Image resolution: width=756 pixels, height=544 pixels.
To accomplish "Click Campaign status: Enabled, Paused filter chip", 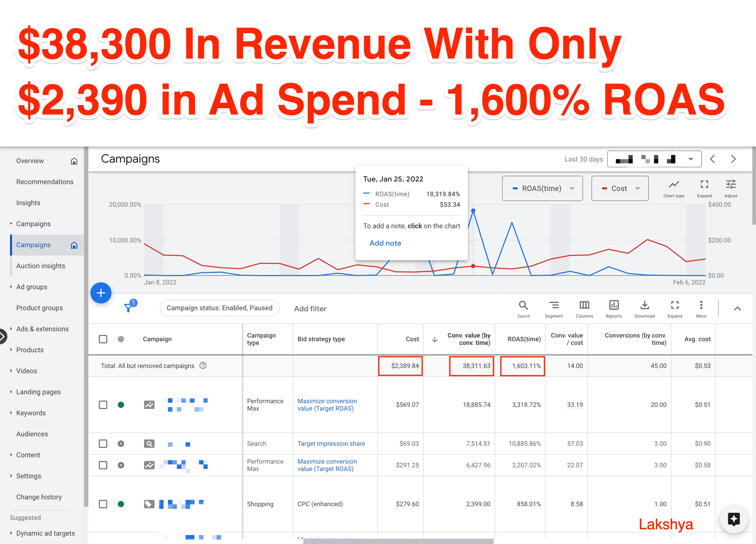I will coord(220,308).
